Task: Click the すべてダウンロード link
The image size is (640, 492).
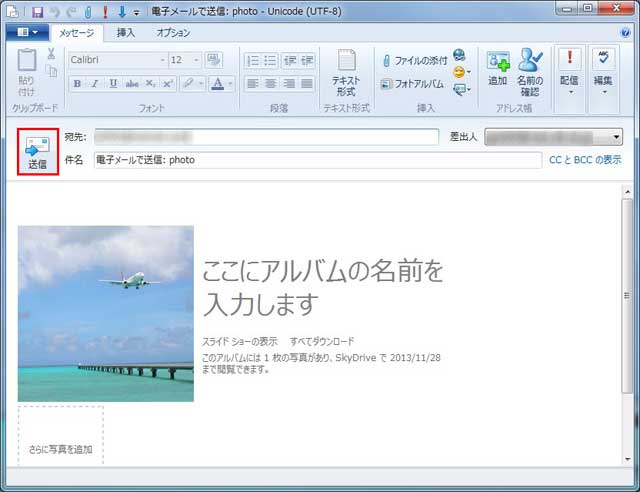Action: point(322,341)
